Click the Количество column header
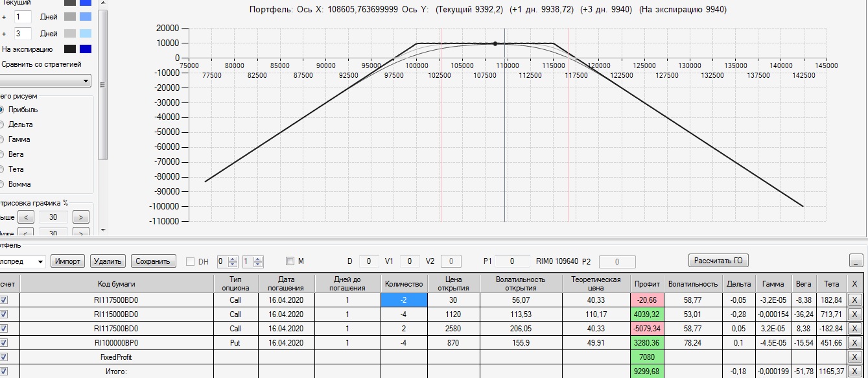Image resolution: width=868 pixels, height=378 pixels. 404,284
